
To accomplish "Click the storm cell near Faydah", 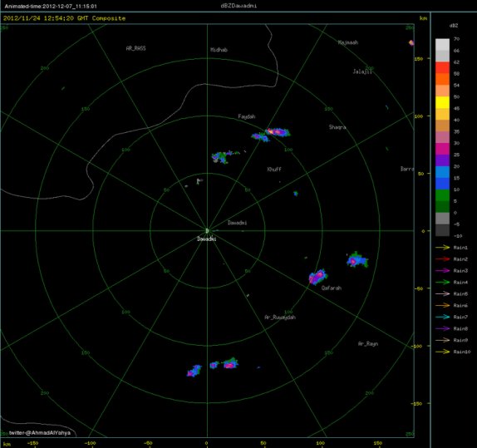I will pos(271,134).
